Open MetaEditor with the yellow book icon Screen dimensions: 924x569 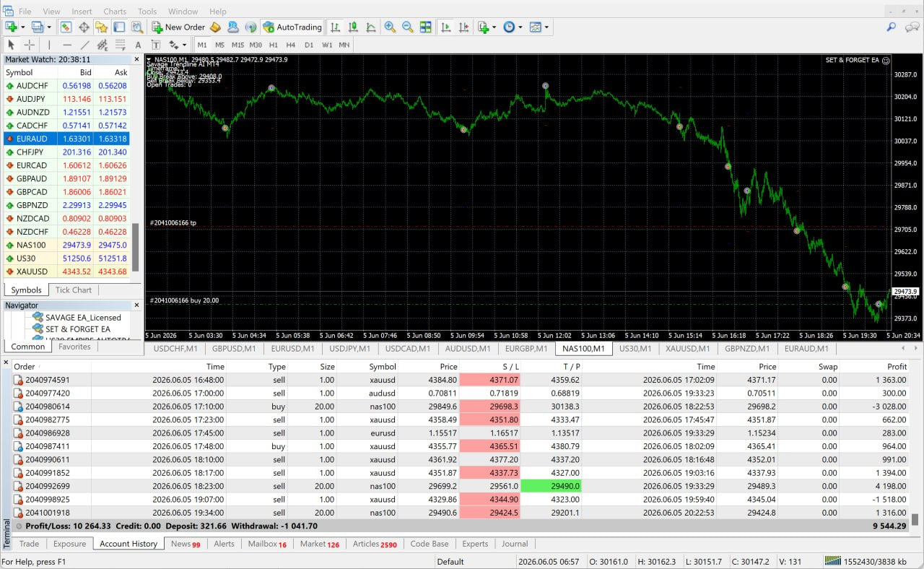(215, 27)
